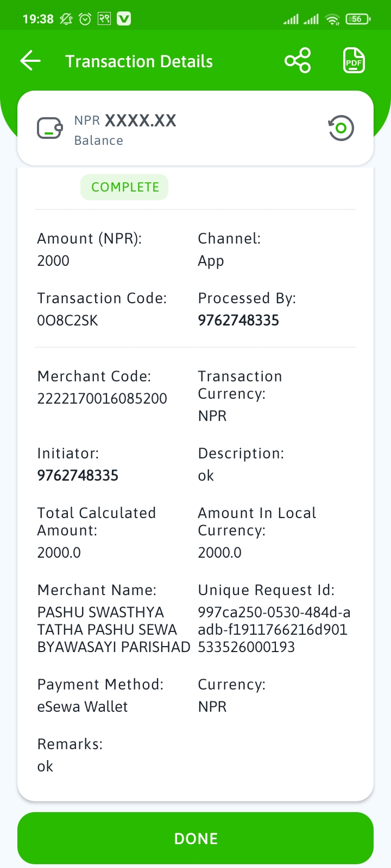
Task: Tap the alarm icon in status bar
Action: (85, 19)
